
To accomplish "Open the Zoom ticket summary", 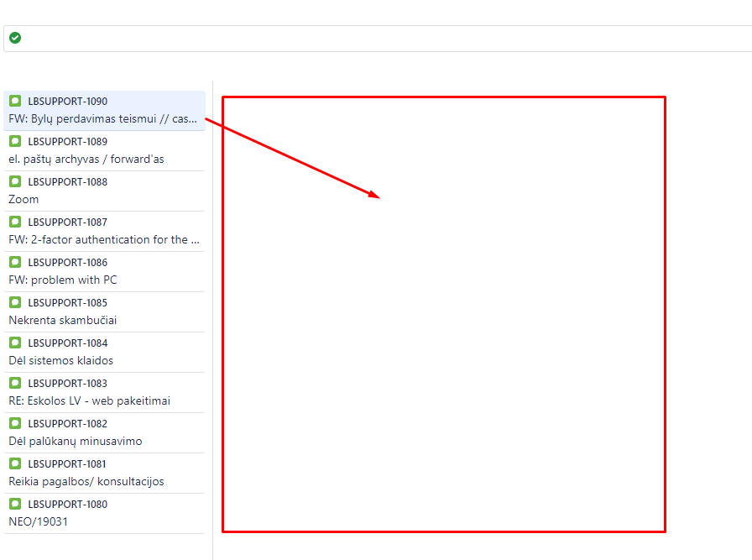I will 23,199.
